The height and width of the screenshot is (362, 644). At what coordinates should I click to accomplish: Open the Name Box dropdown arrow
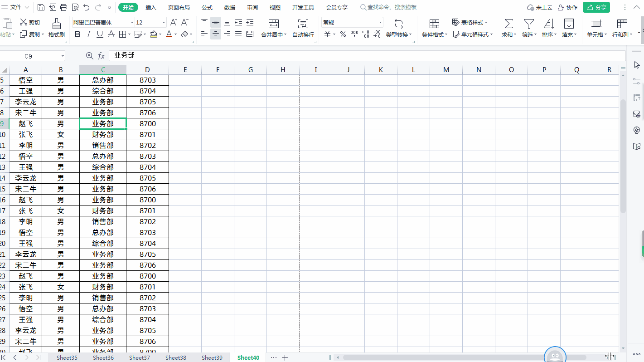point(63,56)
